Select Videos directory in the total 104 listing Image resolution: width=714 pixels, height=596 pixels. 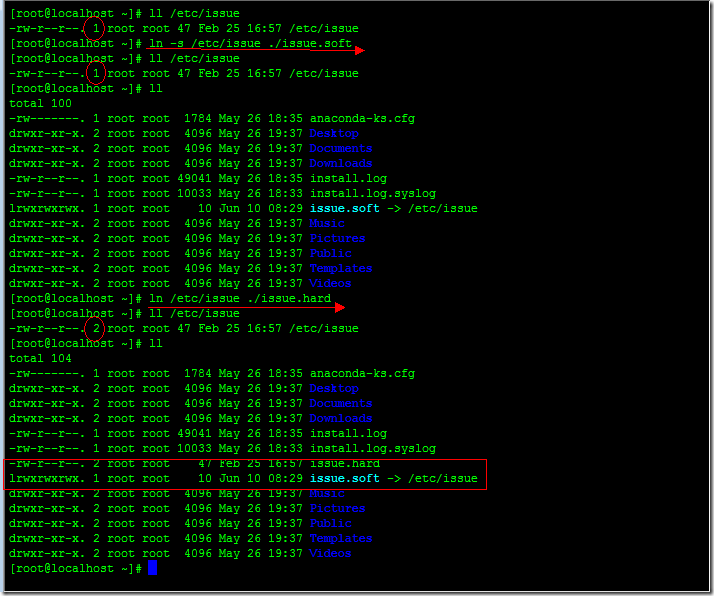pyautogui.click(x=330, y=554)
